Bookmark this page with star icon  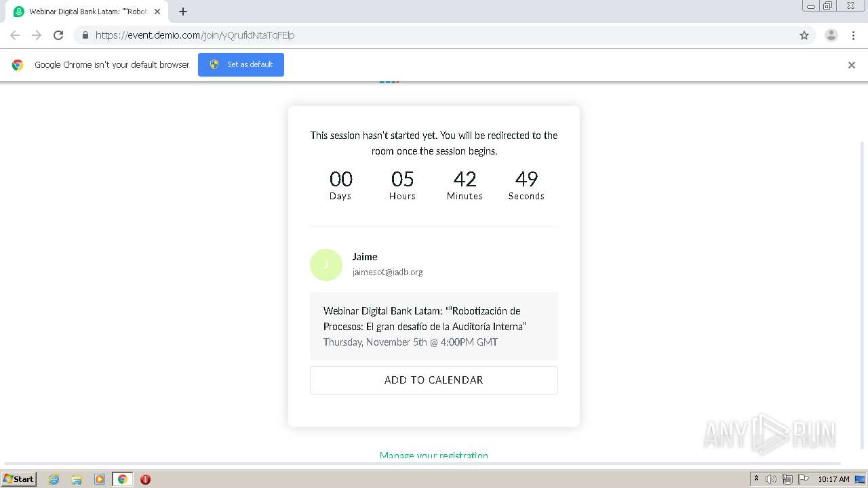804,35
